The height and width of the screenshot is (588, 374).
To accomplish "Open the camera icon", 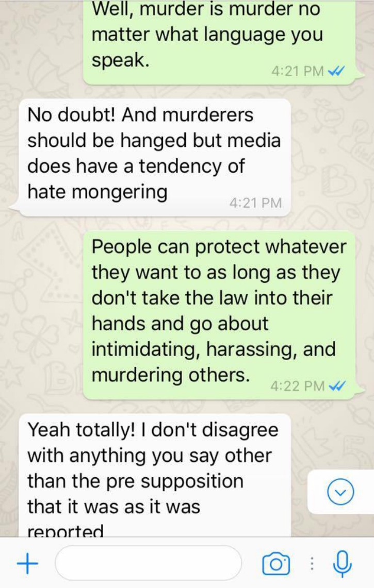I will [x=276, y=563].
